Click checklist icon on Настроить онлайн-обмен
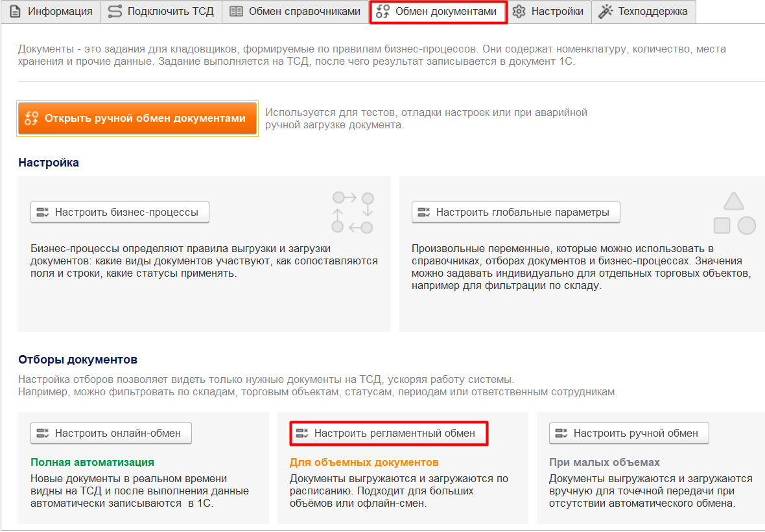 tap(43, 433)
